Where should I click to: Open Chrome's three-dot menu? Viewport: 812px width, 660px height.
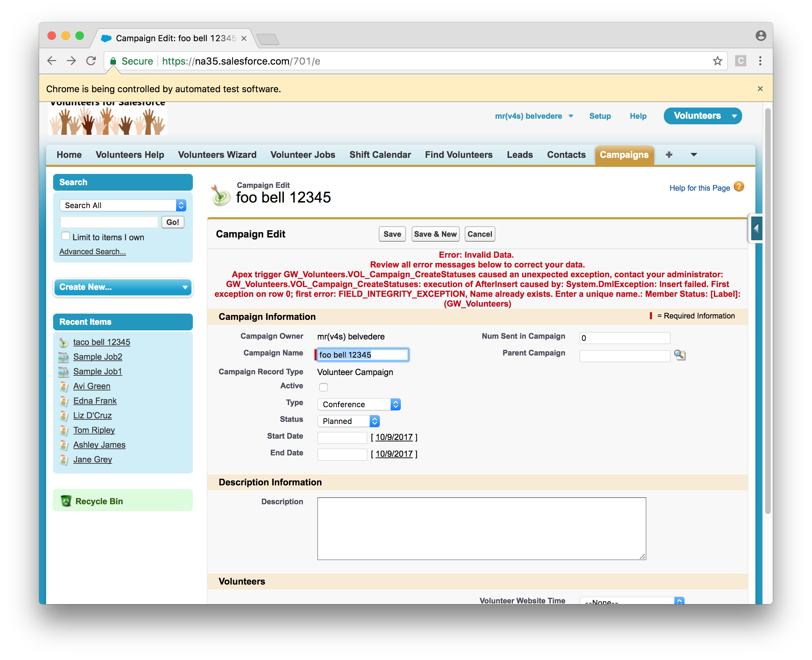click(x=760, y=61)
